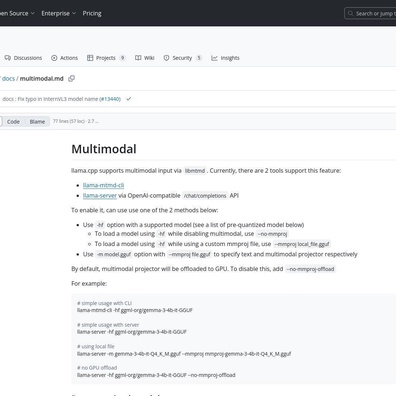Click the Discussions speech bubble icon
This screenshot has width=396, height=396.
click(x=8, y=58)
